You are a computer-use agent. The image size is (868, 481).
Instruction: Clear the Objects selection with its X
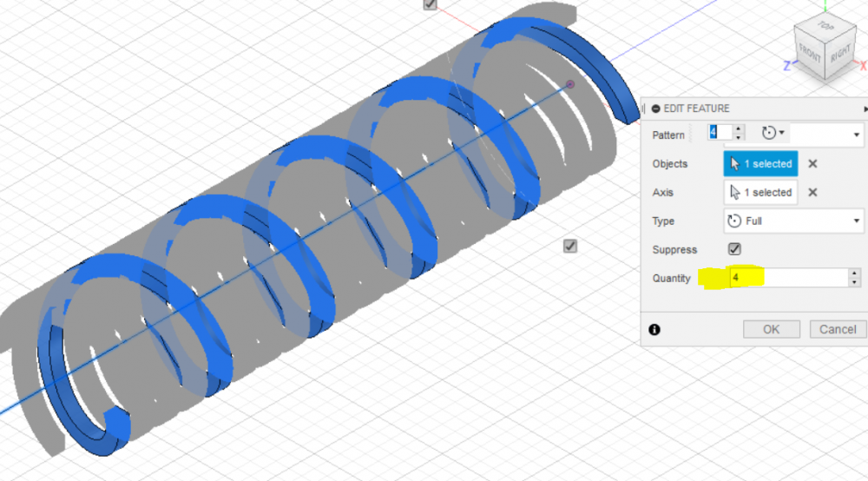(x=812, y=164)
